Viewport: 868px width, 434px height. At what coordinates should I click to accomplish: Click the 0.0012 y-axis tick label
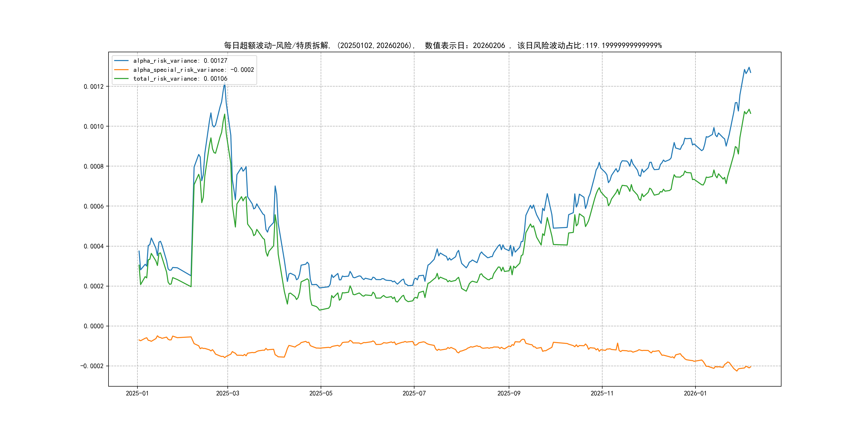[94, 87]
